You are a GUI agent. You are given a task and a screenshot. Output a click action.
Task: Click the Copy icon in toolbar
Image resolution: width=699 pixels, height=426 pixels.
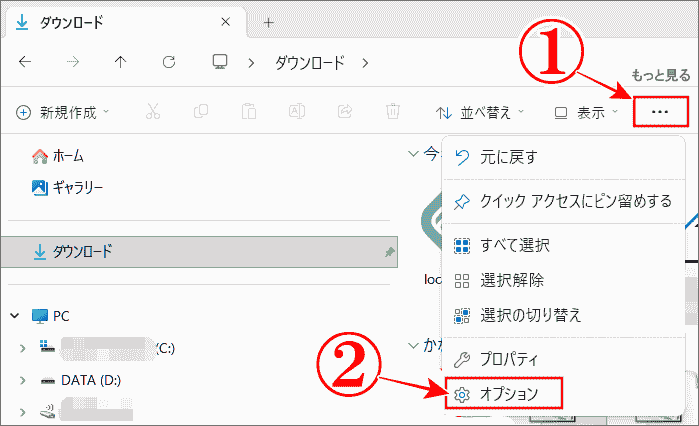coord(201,112)
